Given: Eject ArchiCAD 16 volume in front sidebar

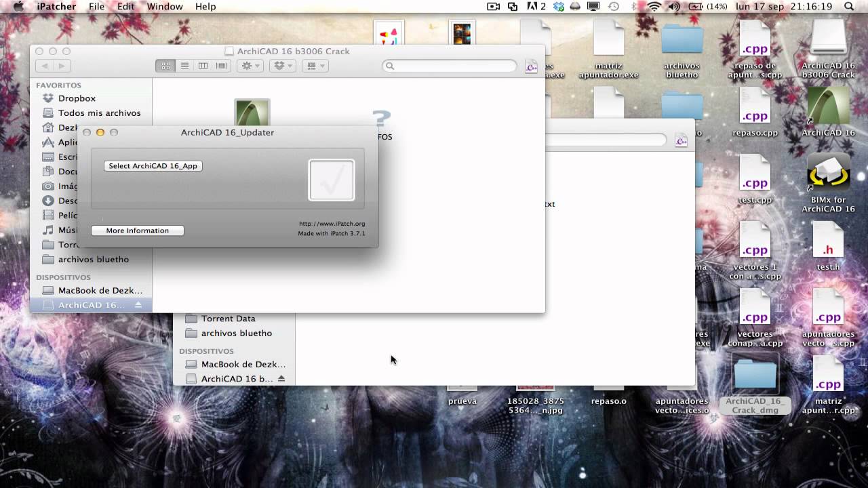Looking at the screenshot, I should pyautogui.click(x=138, y=305).
